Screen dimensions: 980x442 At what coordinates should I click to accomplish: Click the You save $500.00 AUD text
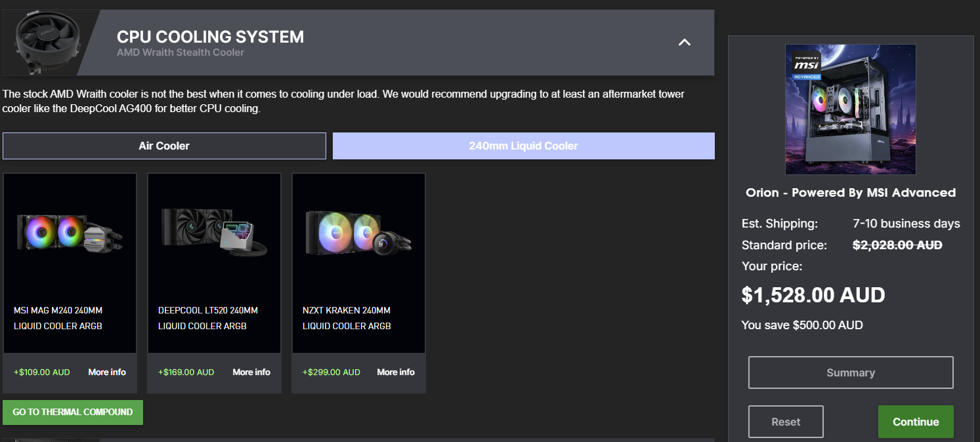point(802,325)
